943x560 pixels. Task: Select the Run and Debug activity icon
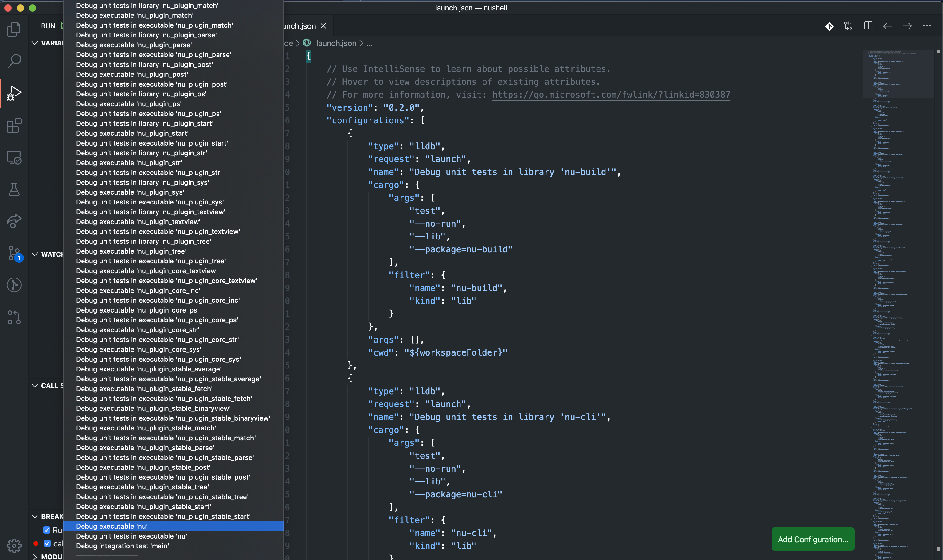[x=14, y=93]
